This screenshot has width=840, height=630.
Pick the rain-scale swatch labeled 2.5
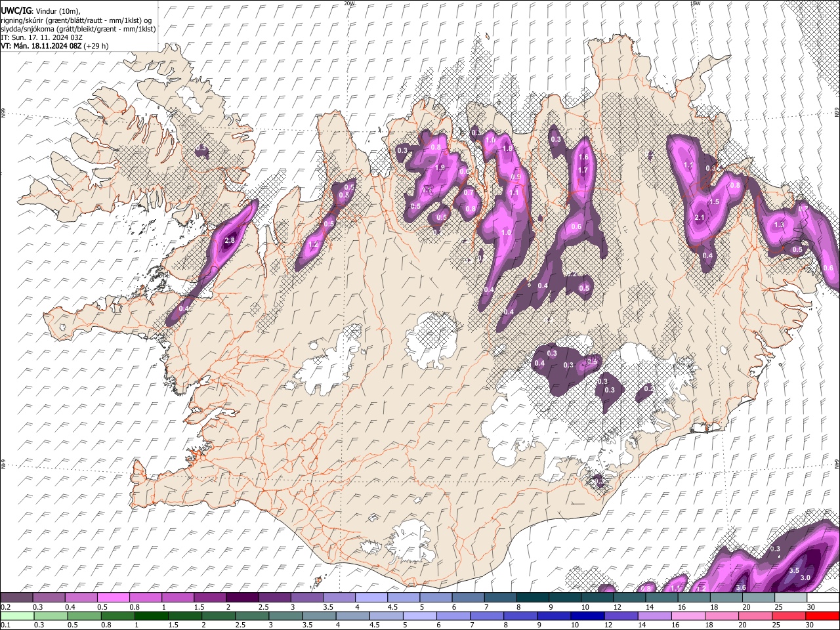pos(252,616)
